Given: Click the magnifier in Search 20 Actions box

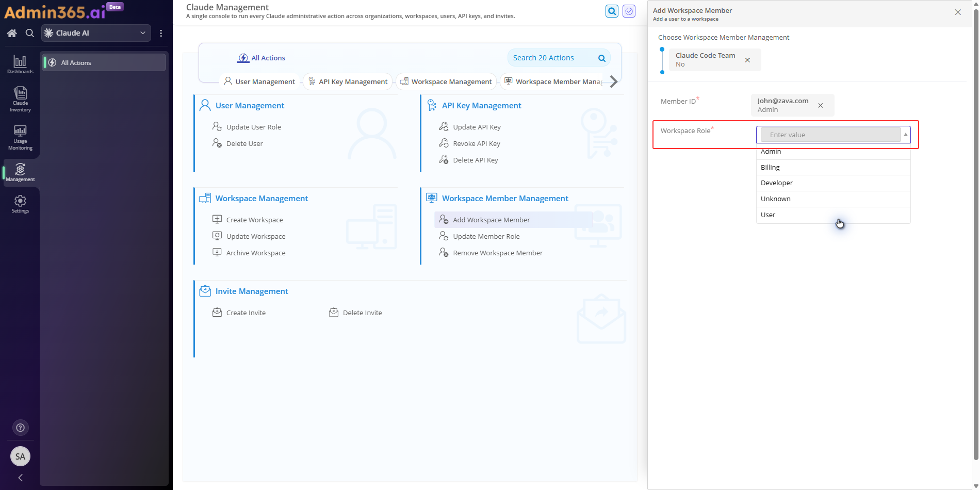Looking at the screenshot, I should 601,58.
